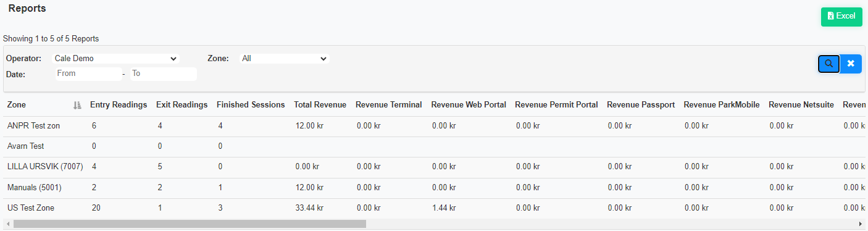This screenshot has width=868, height=231.
Task: Select the Avarn Test row name
Action: click(x=25, y=146)
